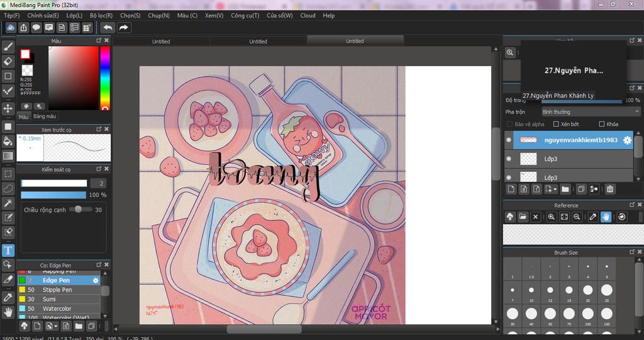This screenshot has width=644, height=340.
Task: Select the Gradient tool
Action: 8,156
